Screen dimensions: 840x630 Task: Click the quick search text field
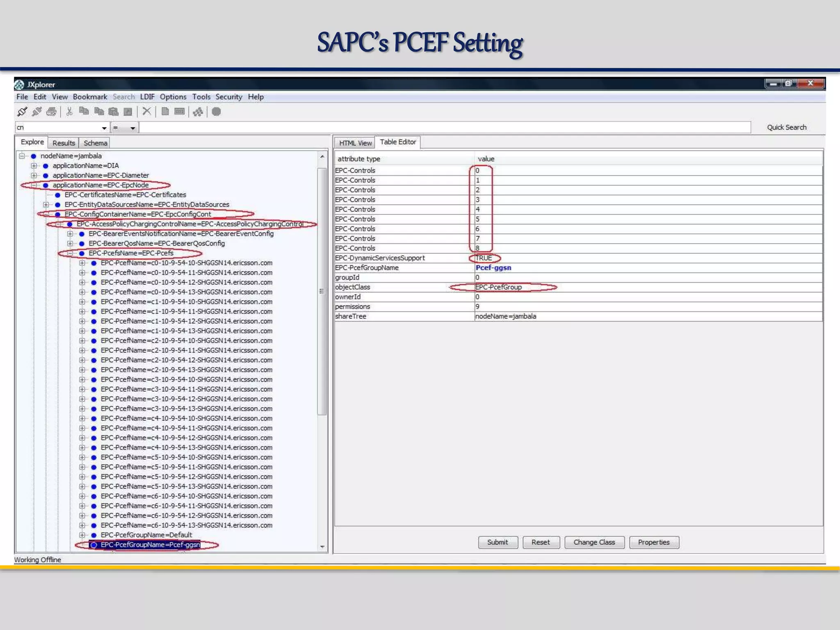point(445,128)
